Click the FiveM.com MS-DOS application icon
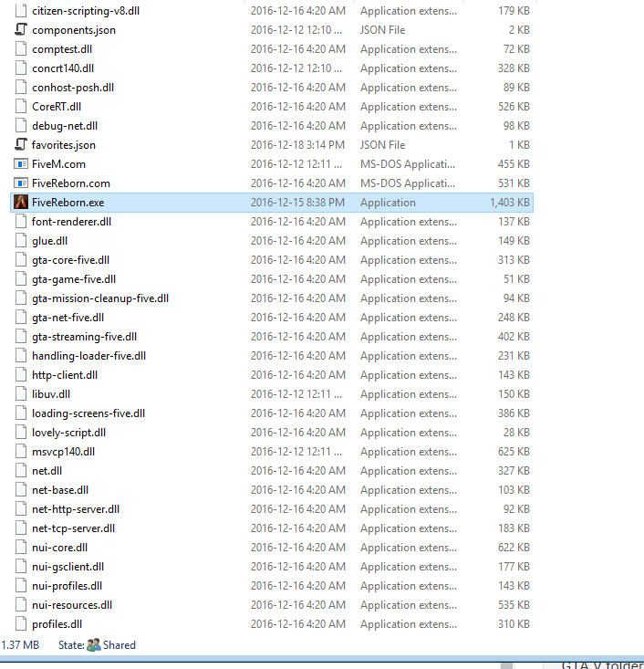Screen dimensions: 644x669 coord(21,164)
